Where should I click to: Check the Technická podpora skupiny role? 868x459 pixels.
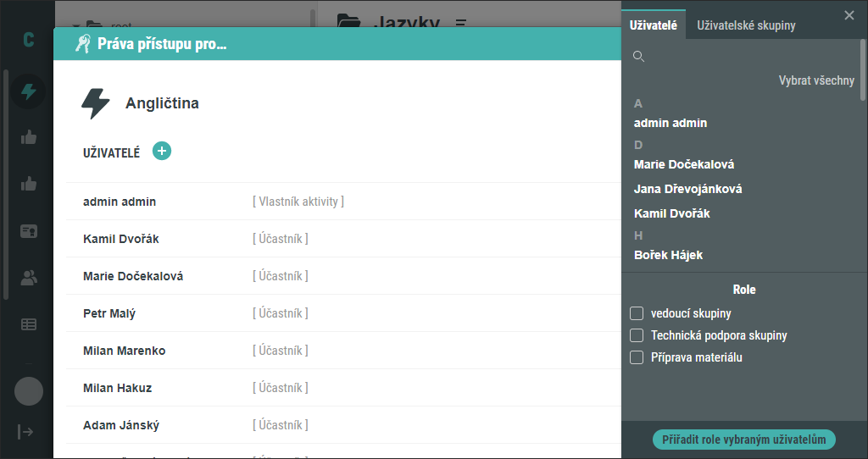(637, 335)
